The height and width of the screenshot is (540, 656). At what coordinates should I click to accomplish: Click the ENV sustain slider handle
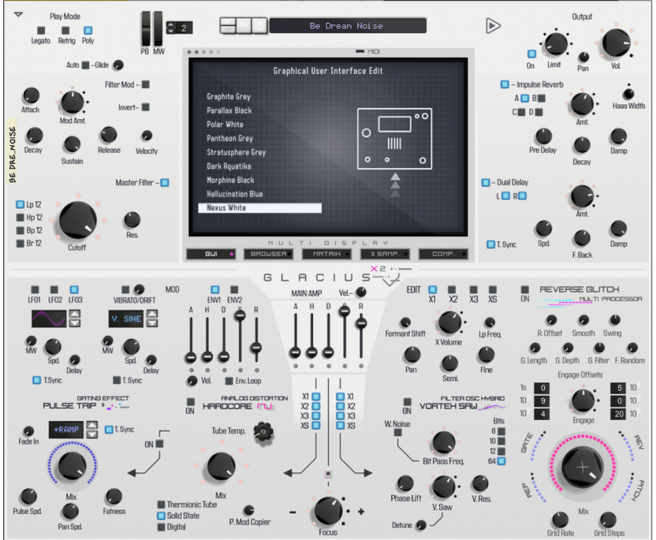tap(239, 315)
